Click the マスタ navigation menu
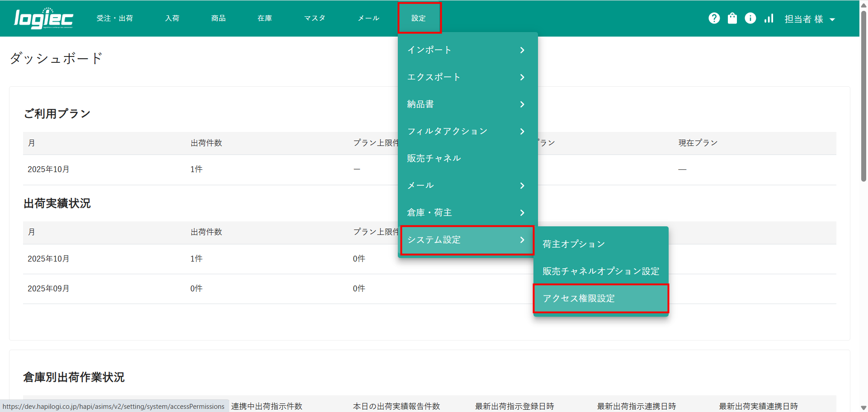The image size is (868, 412). coord(315,19)
